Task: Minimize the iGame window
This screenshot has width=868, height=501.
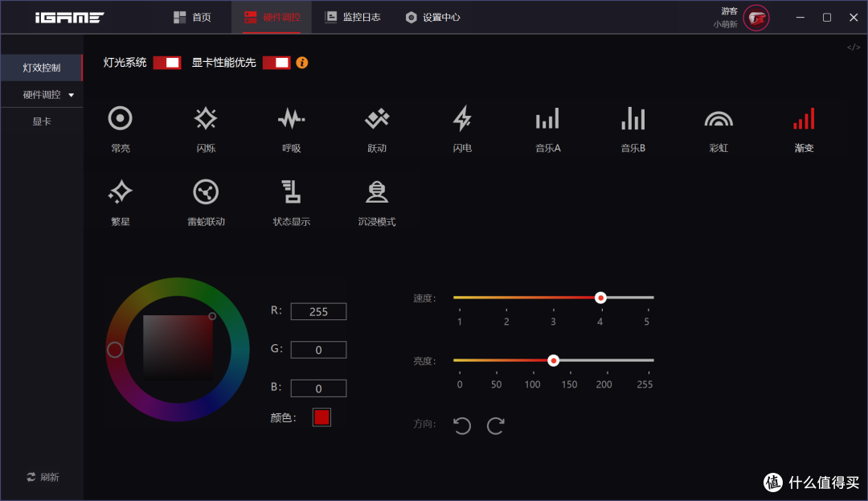Action: click(800, 18)
